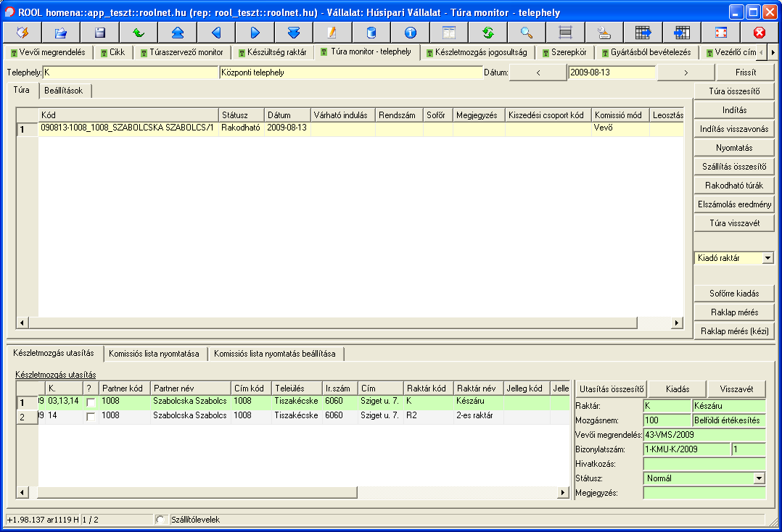Viewport: 782px width, 532px height.
Task: Click the magnifying glass search icon
Action: (x=527, y=33)
